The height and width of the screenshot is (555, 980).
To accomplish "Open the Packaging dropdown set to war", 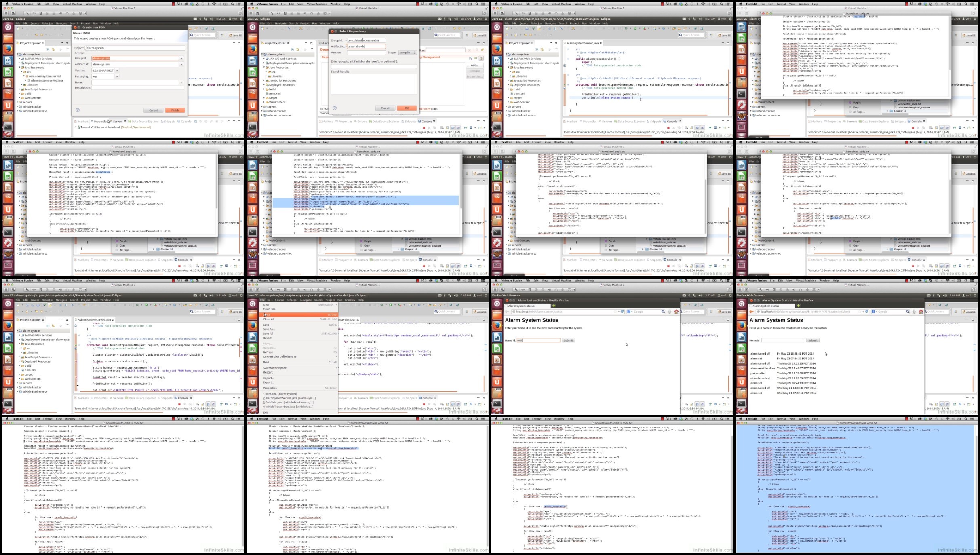I will 117,76.
